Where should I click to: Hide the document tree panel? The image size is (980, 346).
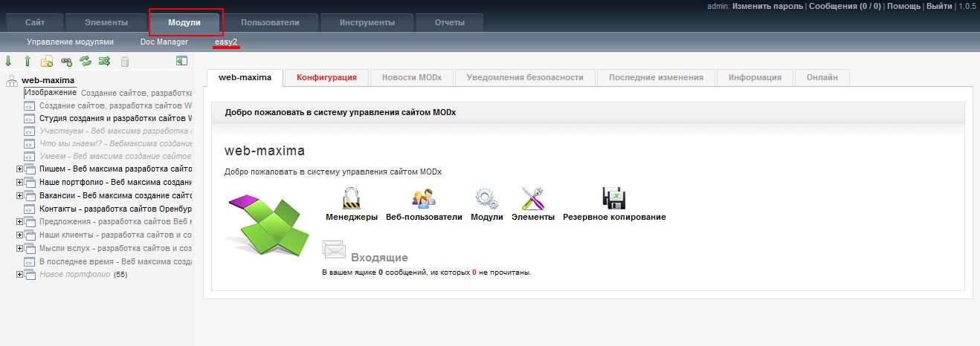[x=181, y=62]
